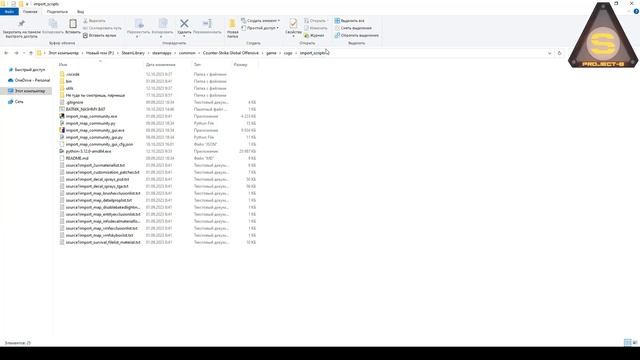Viewport: 640px width, 360px height.
Task: Click Изменить in the ribbon
Action: [x=316, y=28]
